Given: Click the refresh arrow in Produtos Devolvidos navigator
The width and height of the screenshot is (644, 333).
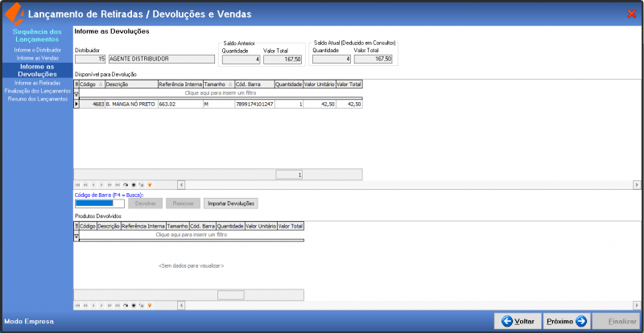Looking at the screenshot, I should click(126, 306).
